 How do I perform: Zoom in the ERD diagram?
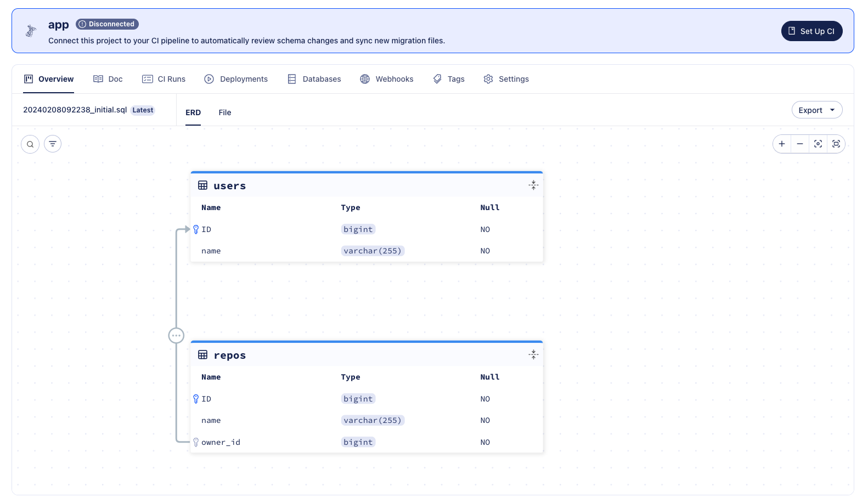point(782,144)
